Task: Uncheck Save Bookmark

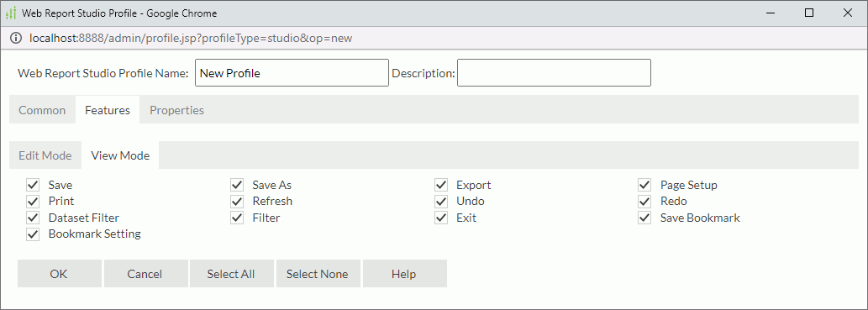Action: [644, 218]
